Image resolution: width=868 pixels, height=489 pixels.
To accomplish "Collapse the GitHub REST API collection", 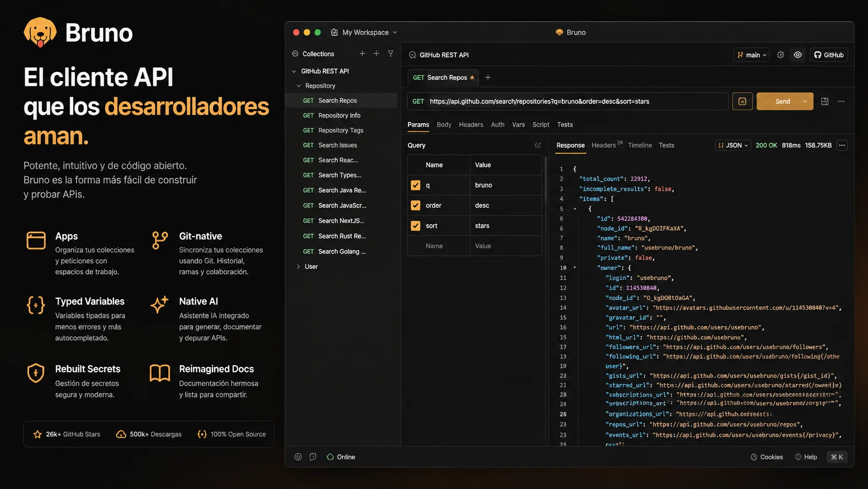I will click(x=294, y=71).
